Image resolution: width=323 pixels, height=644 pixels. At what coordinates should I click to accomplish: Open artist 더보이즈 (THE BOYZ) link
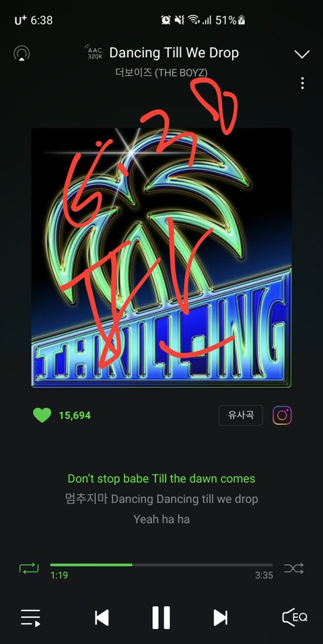[x=161, y=73]
